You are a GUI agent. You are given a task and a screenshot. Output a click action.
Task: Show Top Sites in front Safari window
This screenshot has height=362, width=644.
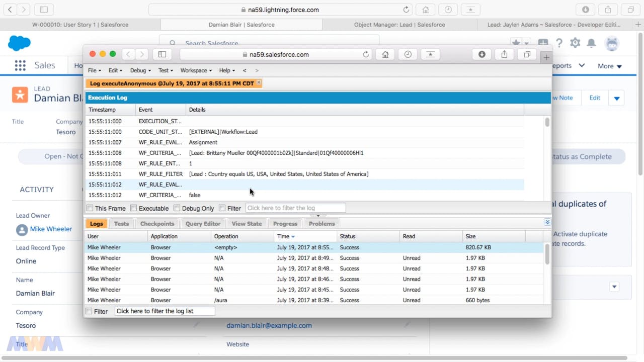[x=430, y=54]
